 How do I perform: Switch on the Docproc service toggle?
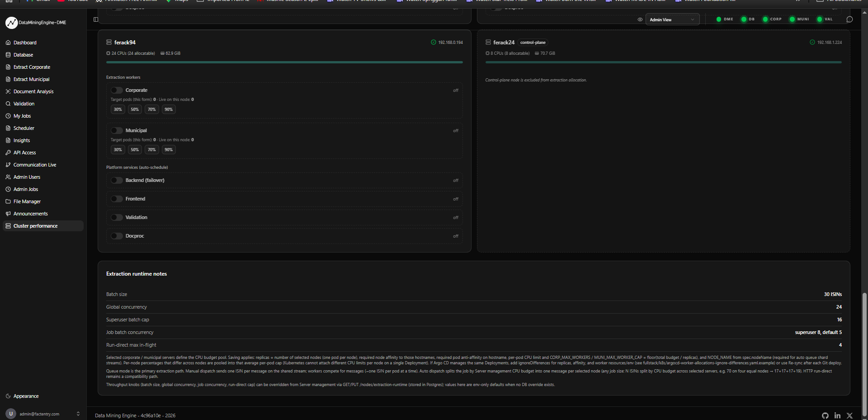[x=117, y=236]
